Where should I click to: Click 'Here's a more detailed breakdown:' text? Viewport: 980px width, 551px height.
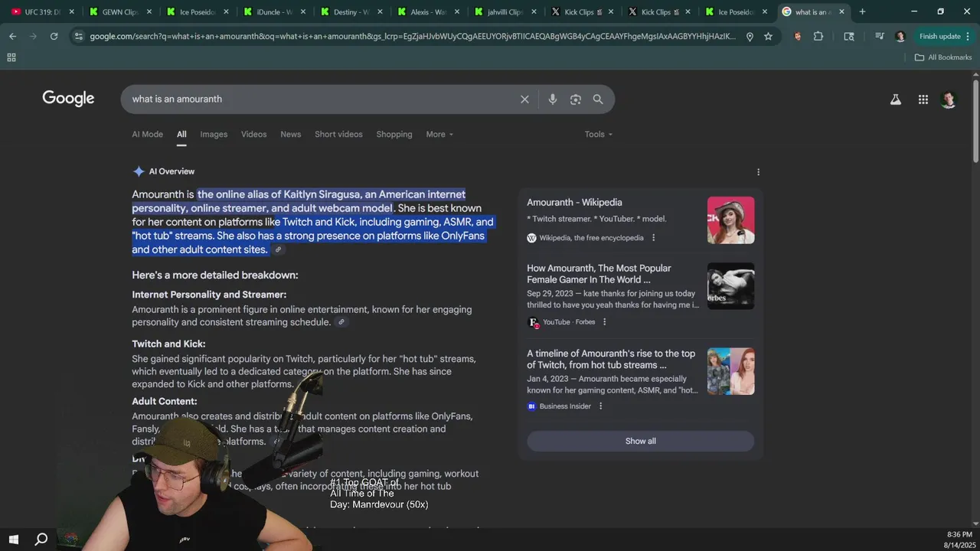pyautogui.click(x=215, y=275)
